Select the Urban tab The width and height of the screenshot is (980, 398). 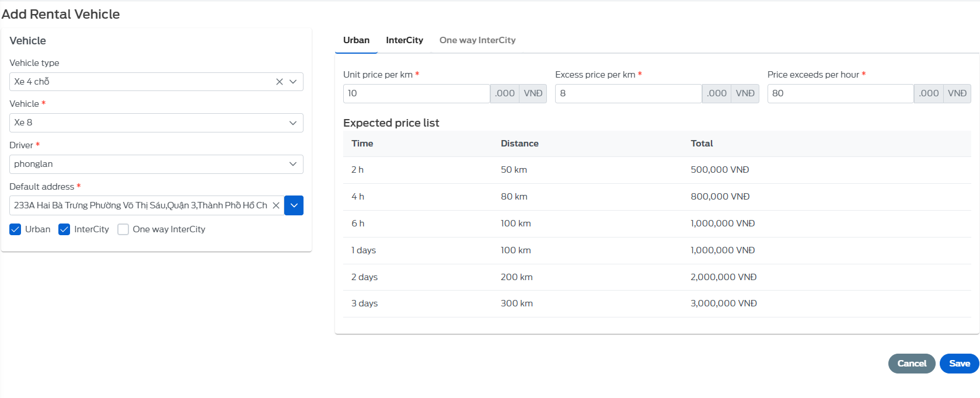pos(356,40)
